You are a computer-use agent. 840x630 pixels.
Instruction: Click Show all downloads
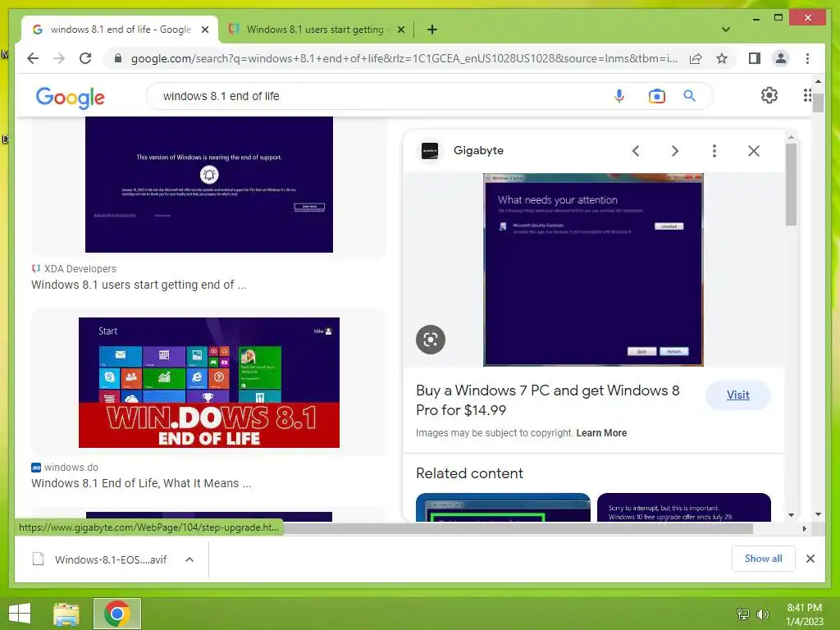[763, 559]
